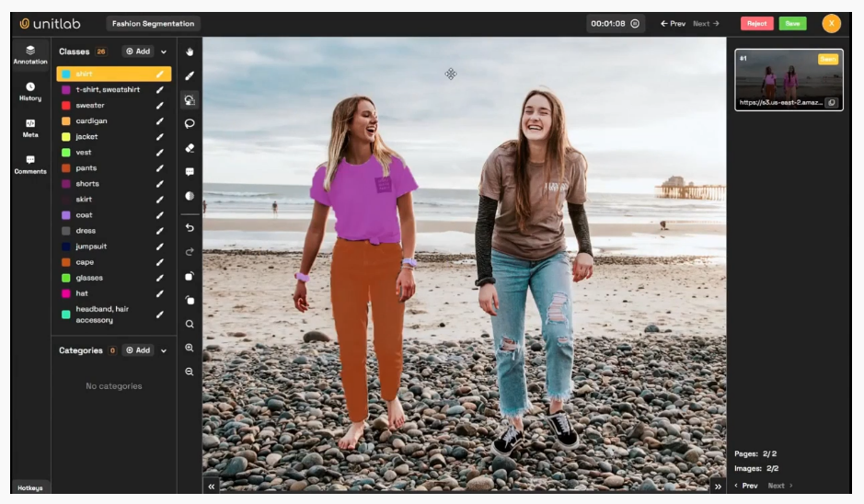Copy the image URL in thumbnail
This screenshot has height=504, width=864.
831,102
